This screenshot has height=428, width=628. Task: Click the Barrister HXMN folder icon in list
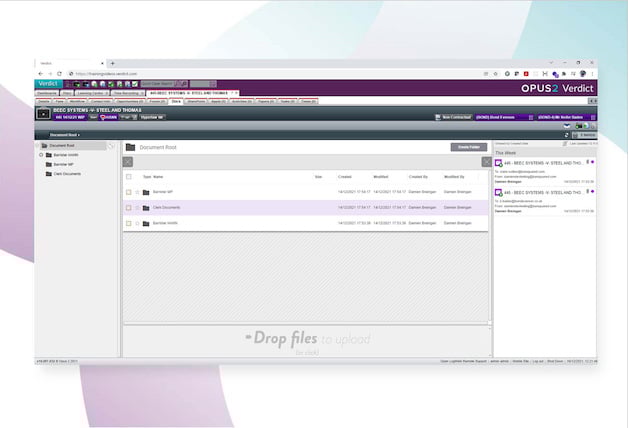(x=146, y=223)
